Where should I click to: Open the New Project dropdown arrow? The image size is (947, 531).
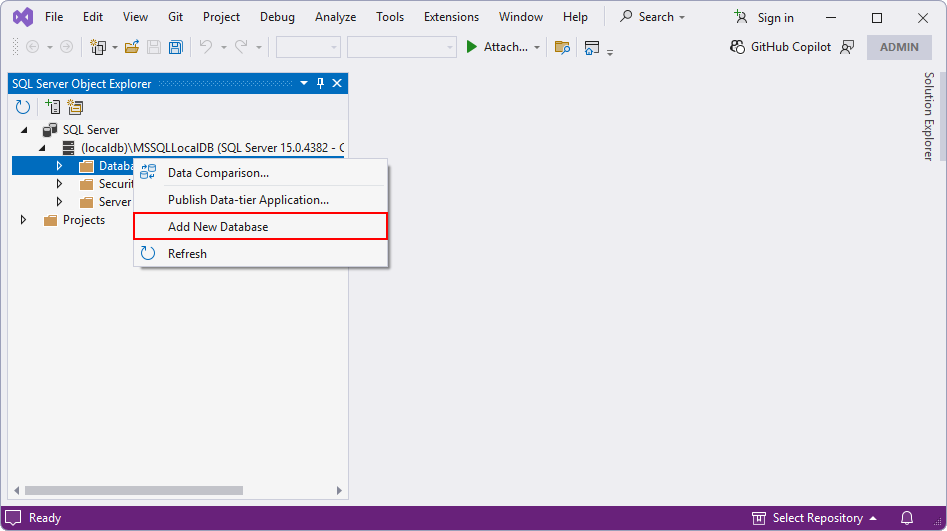coord(115,47)
